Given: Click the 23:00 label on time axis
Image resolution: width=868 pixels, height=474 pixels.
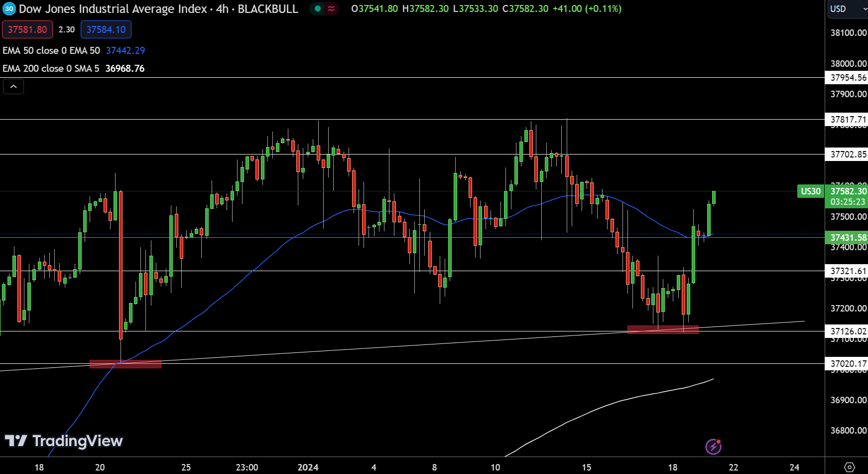Looking at the screenshot, I should [247, 468].
